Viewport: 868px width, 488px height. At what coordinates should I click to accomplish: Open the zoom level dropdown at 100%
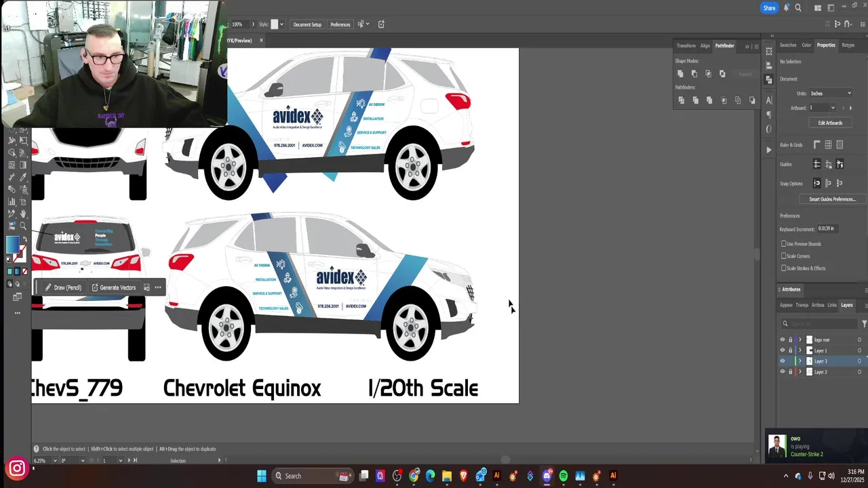tap(253, 24)
